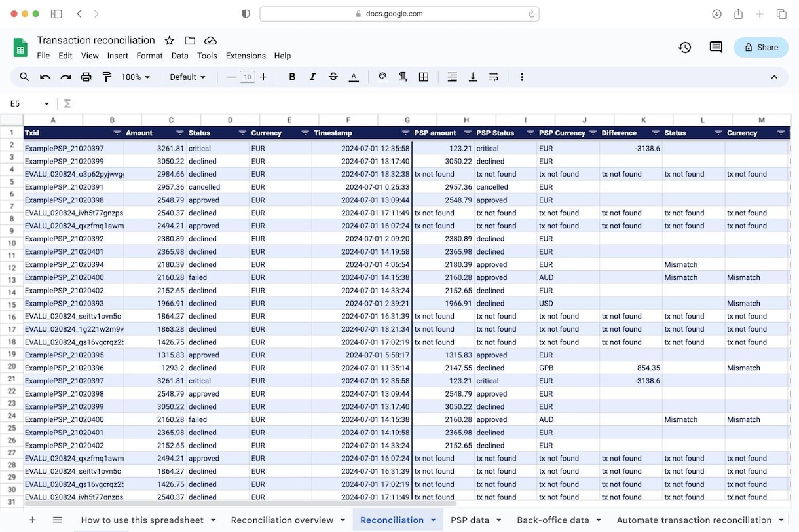Add a new sheet with plus
Image resolution: width=799 pixels, height=532 pixels.
coord(32,520)
